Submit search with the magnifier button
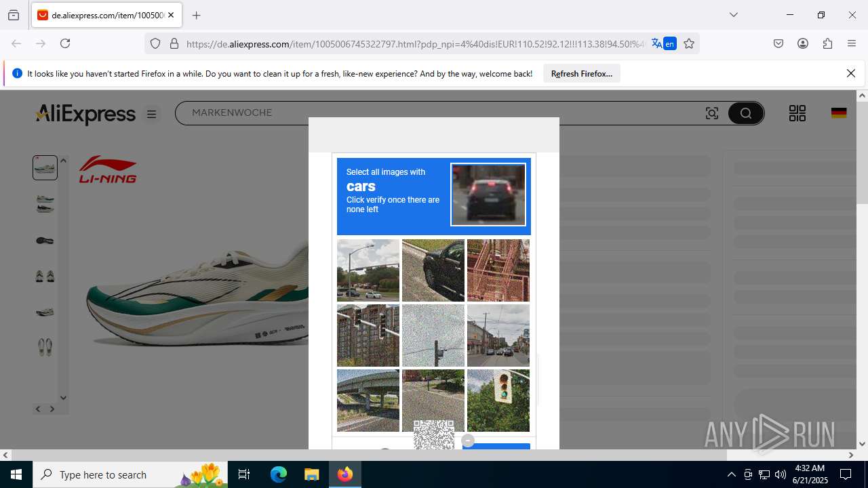This screenshot has width=868, height=488. (x=746, y=113)
